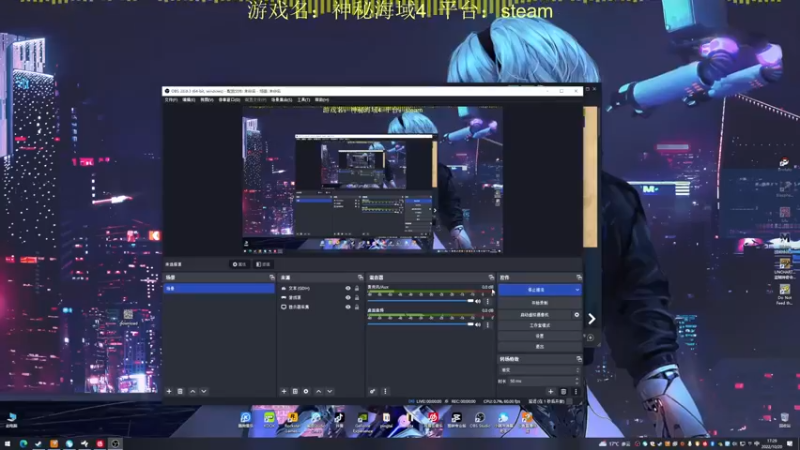Select the 文本 (GDI+) source row

(320, 288)
